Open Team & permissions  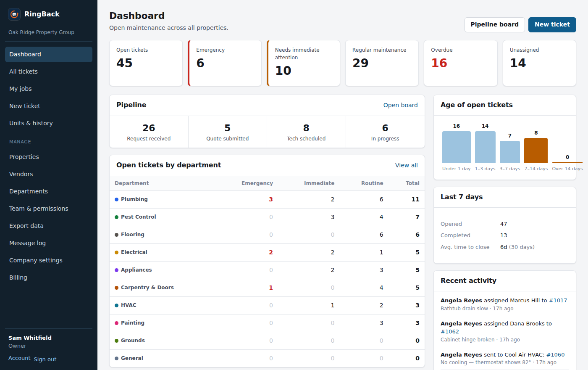49,209
